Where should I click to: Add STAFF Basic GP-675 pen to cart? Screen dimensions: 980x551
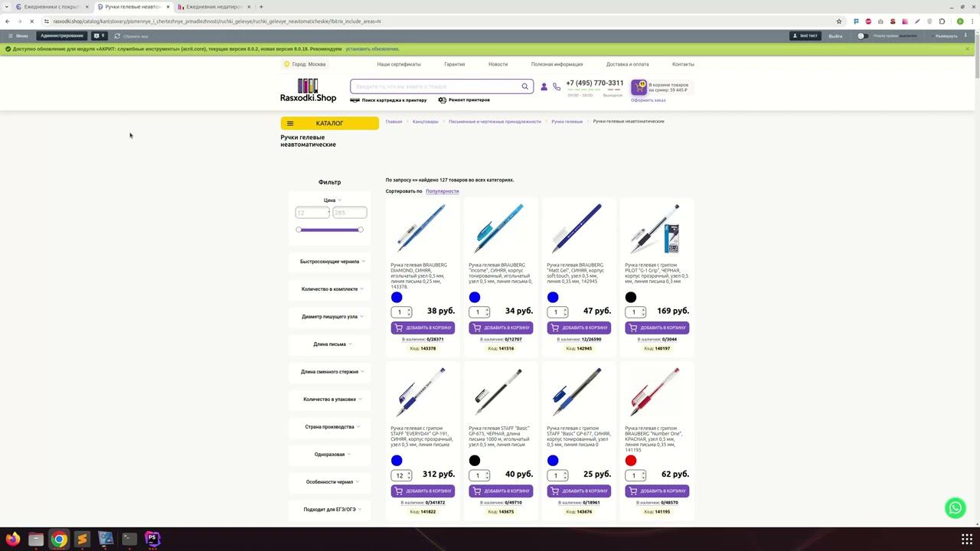click(x=501, y=491)
